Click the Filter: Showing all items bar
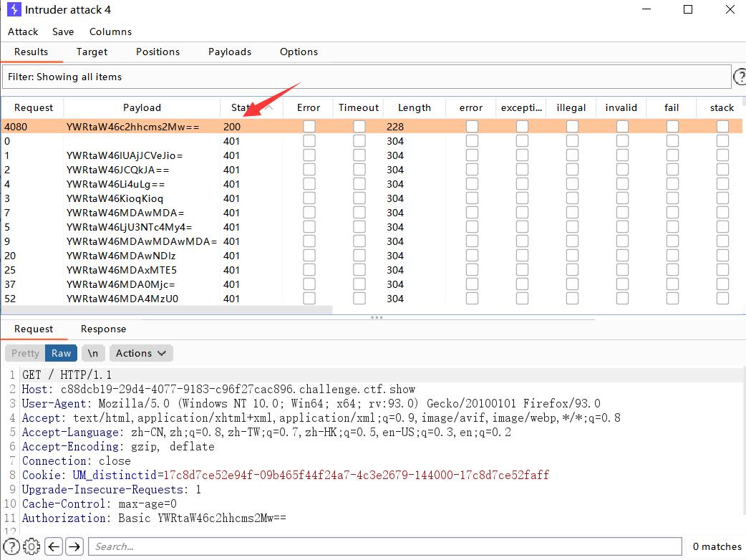 [367, 77]
